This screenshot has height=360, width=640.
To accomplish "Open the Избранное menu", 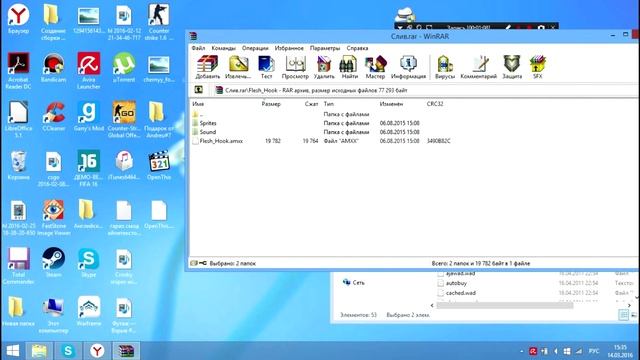I will [x=289, y=48].
